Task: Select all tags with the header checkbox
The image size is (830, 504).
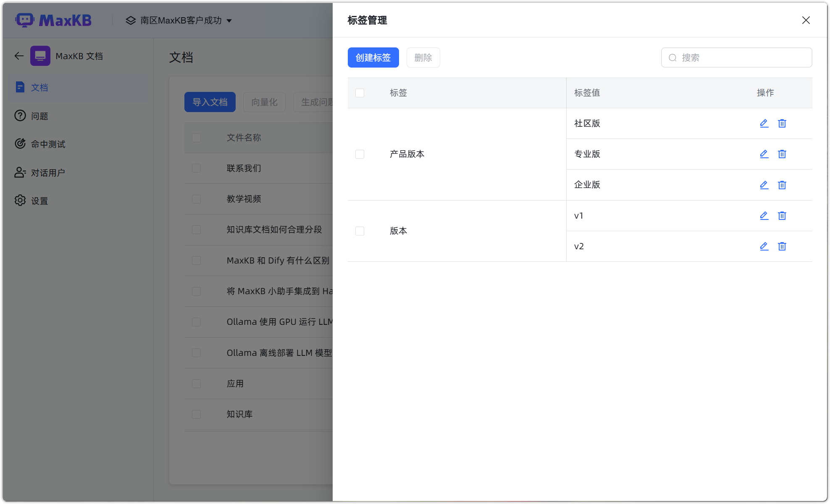Action: 360,93
